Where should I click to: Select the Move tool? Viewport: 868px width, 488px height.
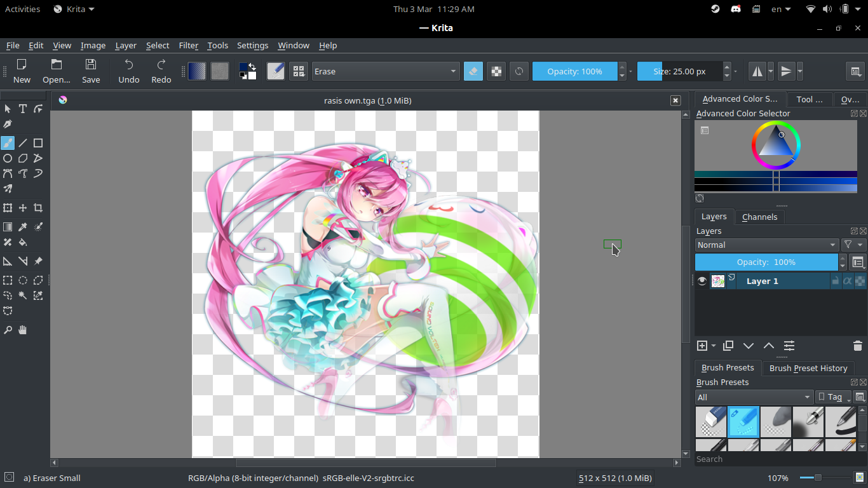(23, 208)
